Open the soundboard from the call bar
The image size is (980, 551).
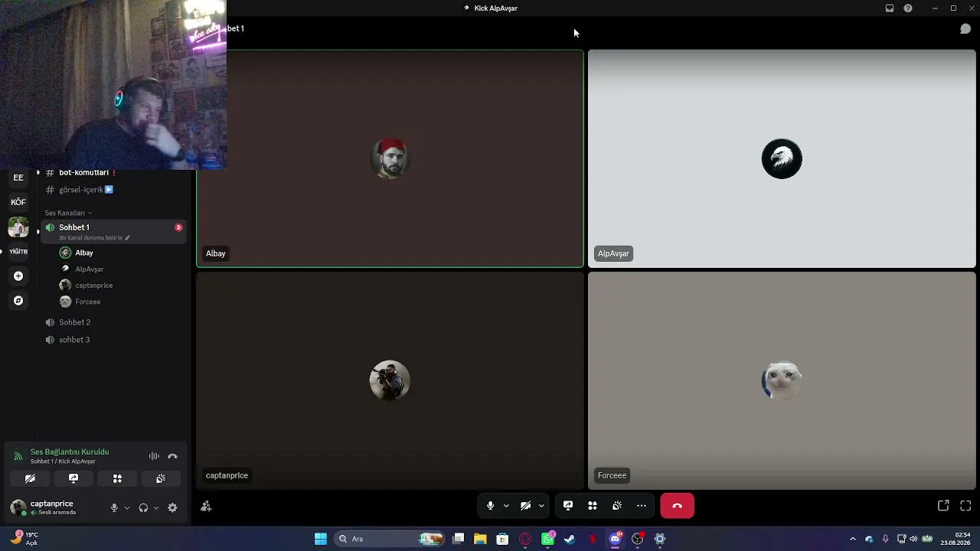coord(617,506)
